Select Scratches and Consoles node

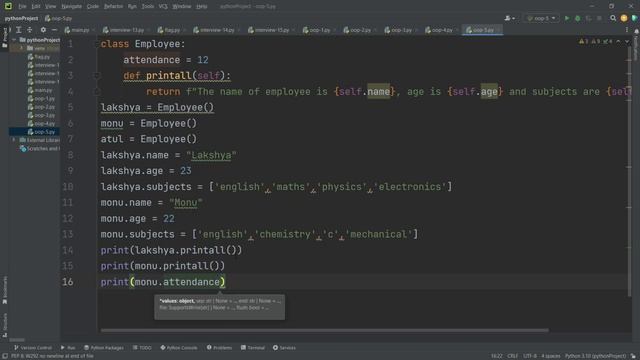point(39,149)
